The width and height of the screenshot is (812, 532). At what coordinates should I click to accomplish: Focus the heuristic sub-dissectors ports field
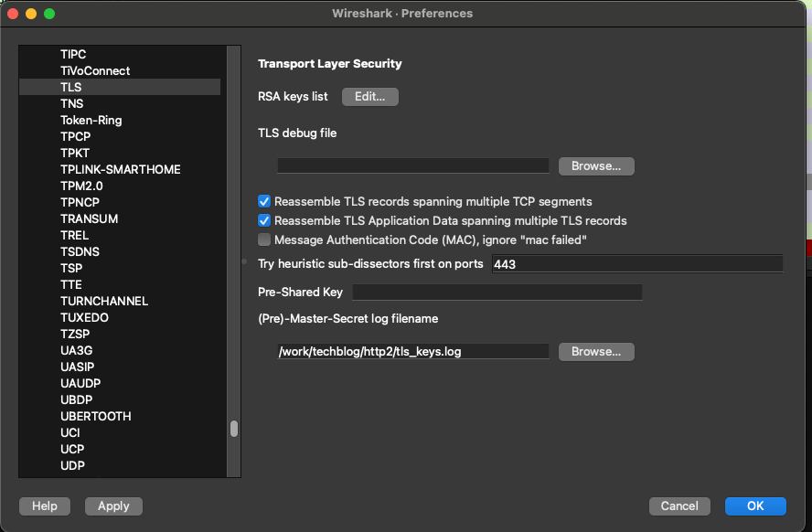pos(636,264)
